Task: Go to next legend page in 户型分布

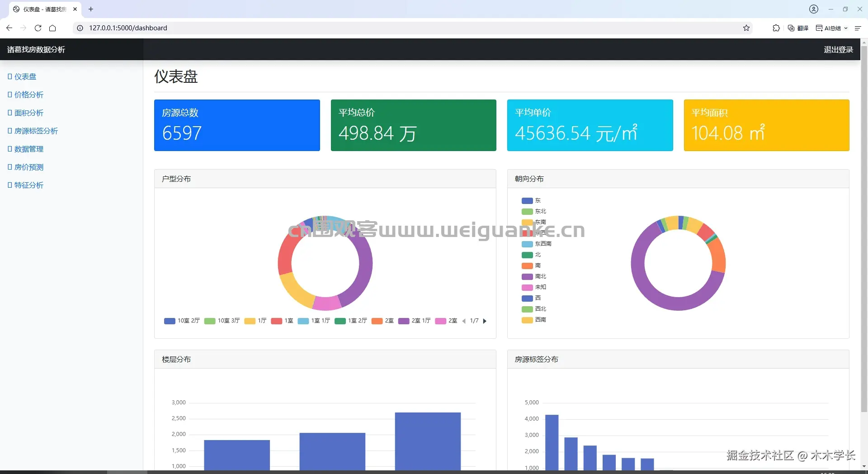Action: (x=485, y=321)
